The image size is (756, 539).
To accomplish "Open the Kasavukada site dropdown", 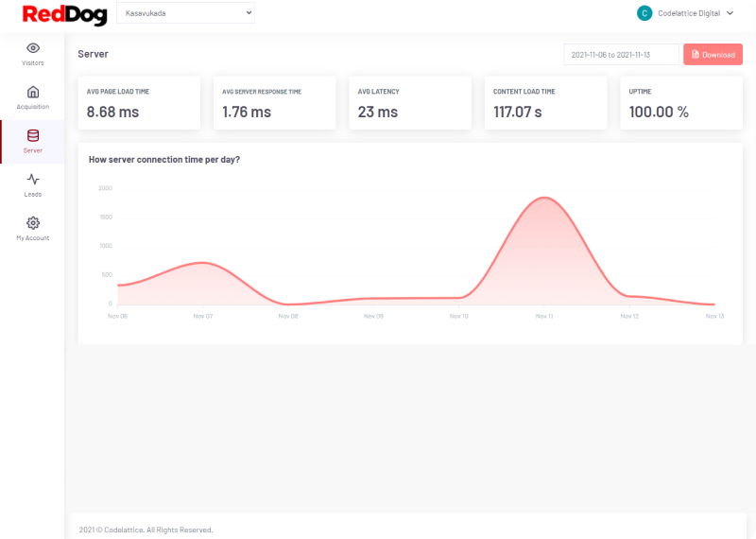I will point(185,13).
